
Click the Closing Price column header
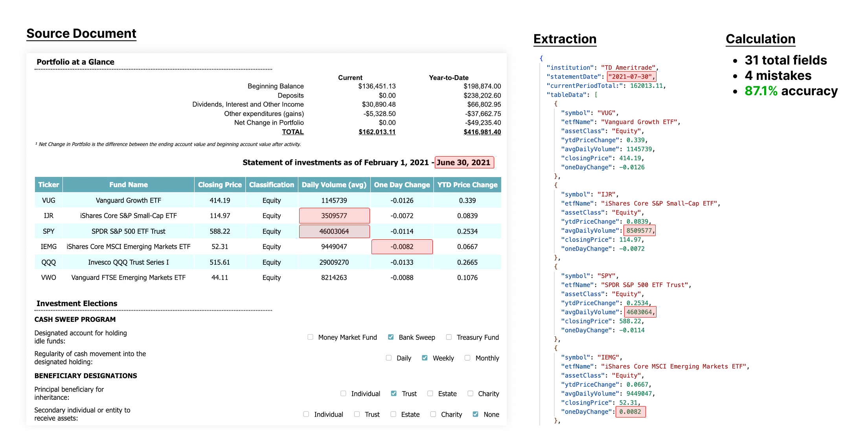tap(220, 185)
